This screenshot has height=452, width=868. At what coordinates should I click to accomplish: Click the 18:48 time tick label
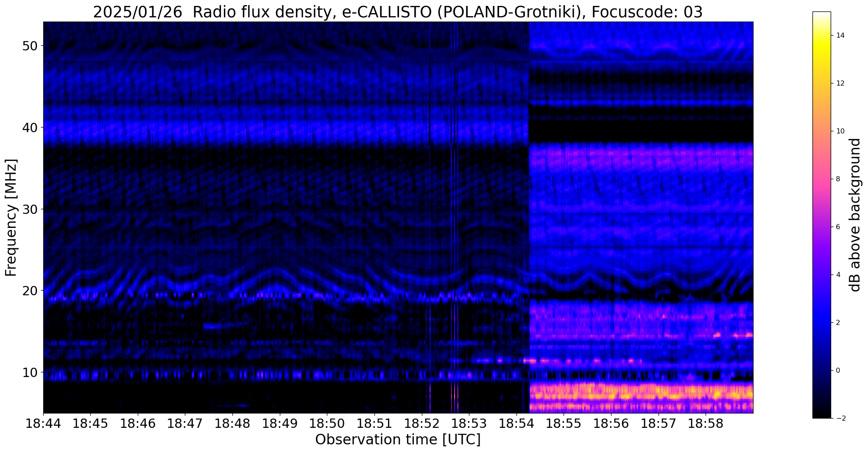pyautogui.click(x=232, y=424)
